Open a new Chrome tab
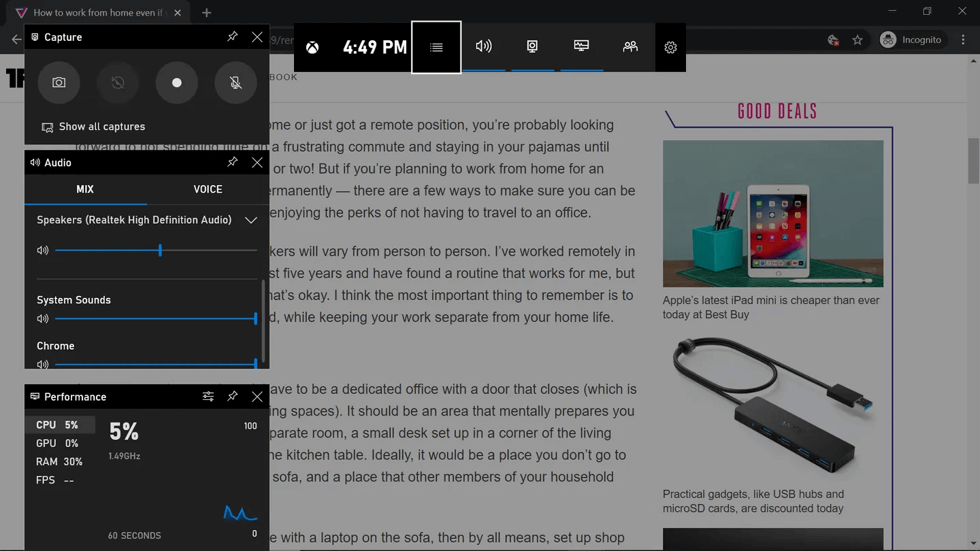This screenshot has height=551, width=980. [207, 12]
